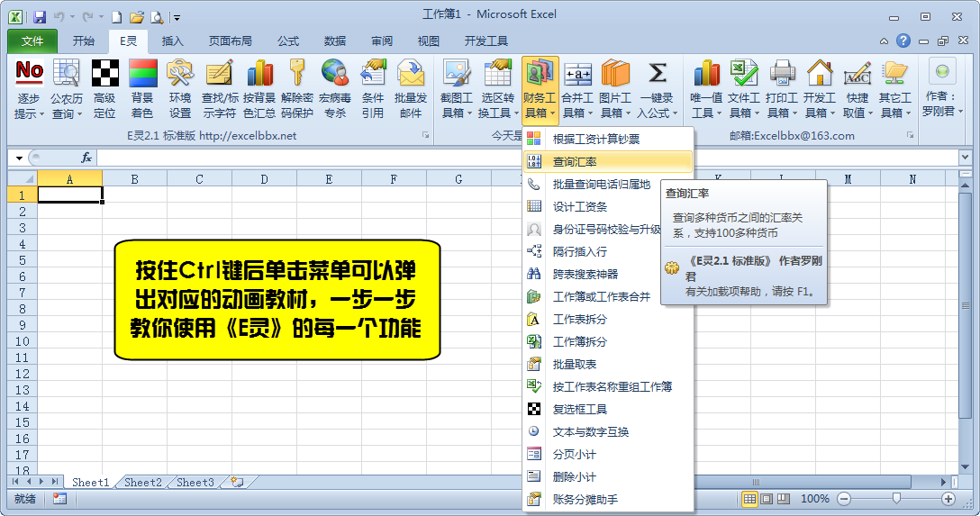980x516 pixels.
Task: Click the insert function fx button
Action: tap(86, 158)
